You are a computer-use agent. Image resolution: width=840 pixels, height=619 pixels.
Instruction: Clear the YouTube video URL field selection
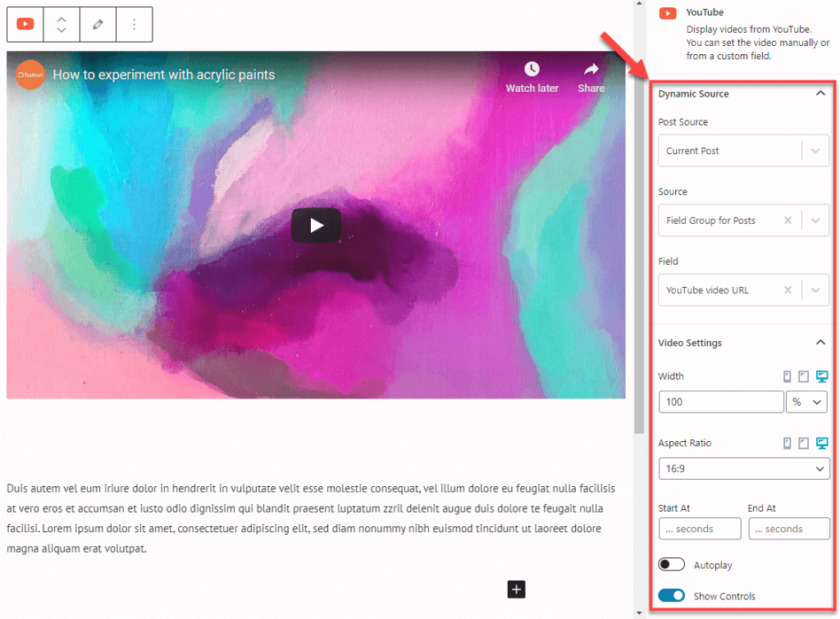(x=787, y=290)
